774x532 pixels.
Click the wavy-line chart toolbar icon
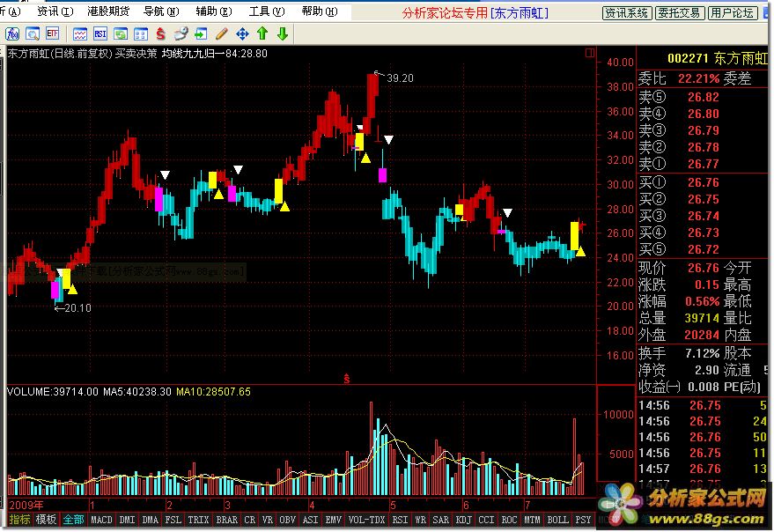click(x=80, y=33)
